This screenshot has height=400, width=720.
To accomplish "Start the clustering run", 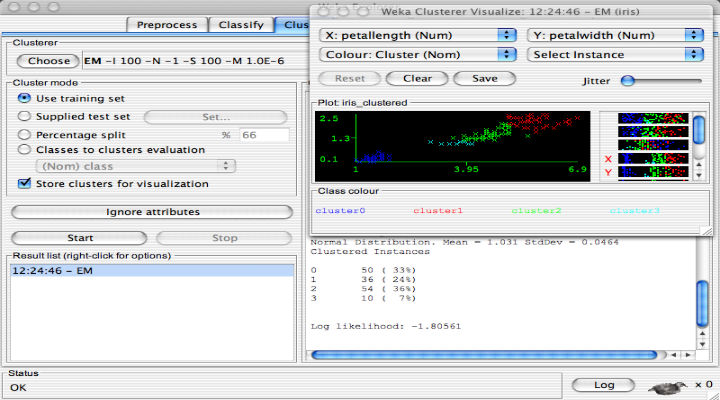I will click(79, 238).
